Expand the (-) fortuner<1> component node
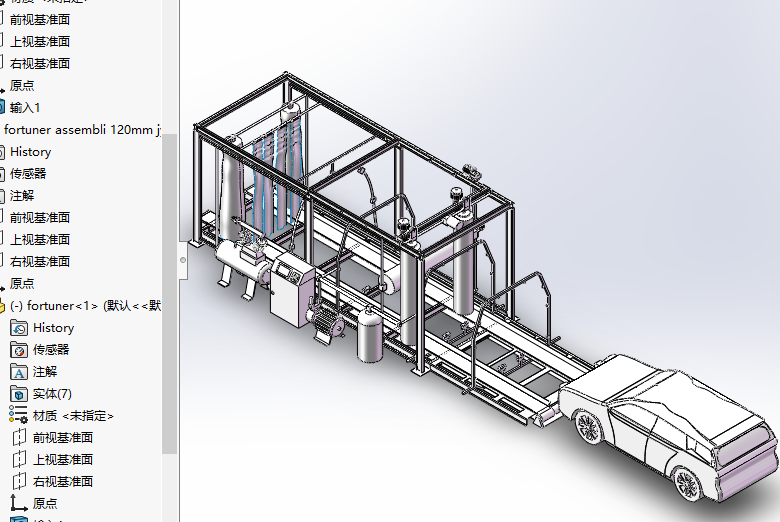Viewport: 780px width, 522px height. point(4,306)
